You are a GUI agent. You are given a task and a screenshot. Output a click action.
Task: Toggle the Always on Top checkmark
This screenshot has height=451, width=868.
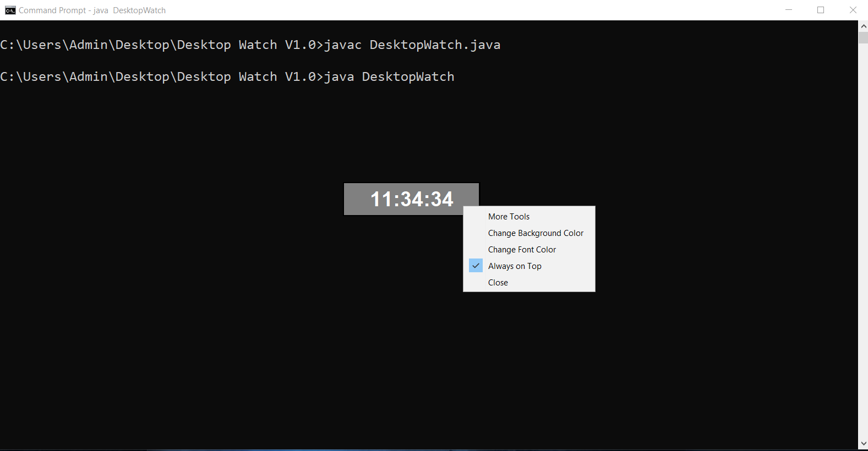click(476, 266)
